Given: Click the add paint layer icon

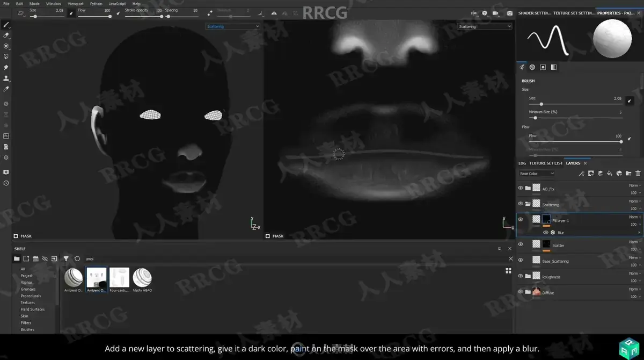Looking at the screenshot, I should (x=600, y=174).
